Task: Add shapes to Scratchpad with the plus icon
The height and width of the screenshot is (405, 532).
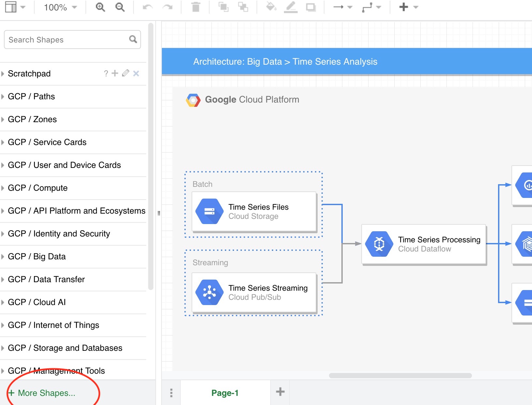Action: (115, 73)
